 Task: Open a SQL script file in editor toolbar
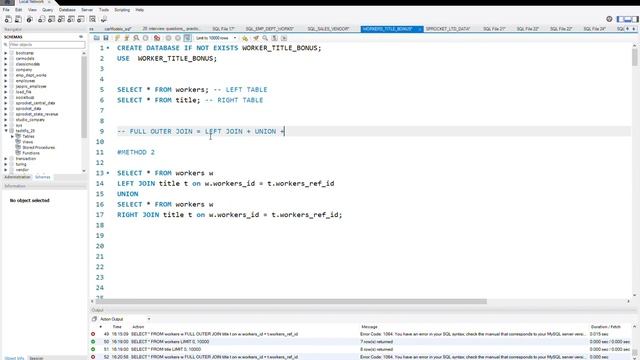97,38
